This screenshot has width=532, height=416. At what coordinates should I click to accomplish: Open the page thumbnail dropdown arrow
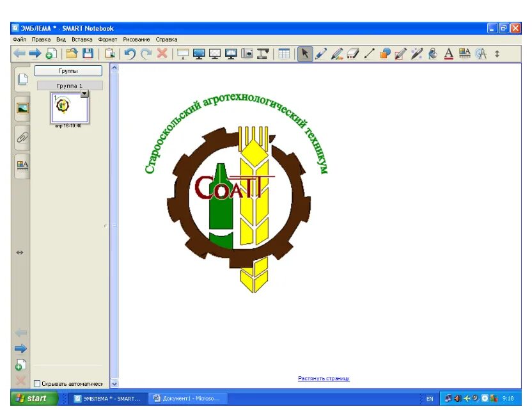click(x=84, y=93)
